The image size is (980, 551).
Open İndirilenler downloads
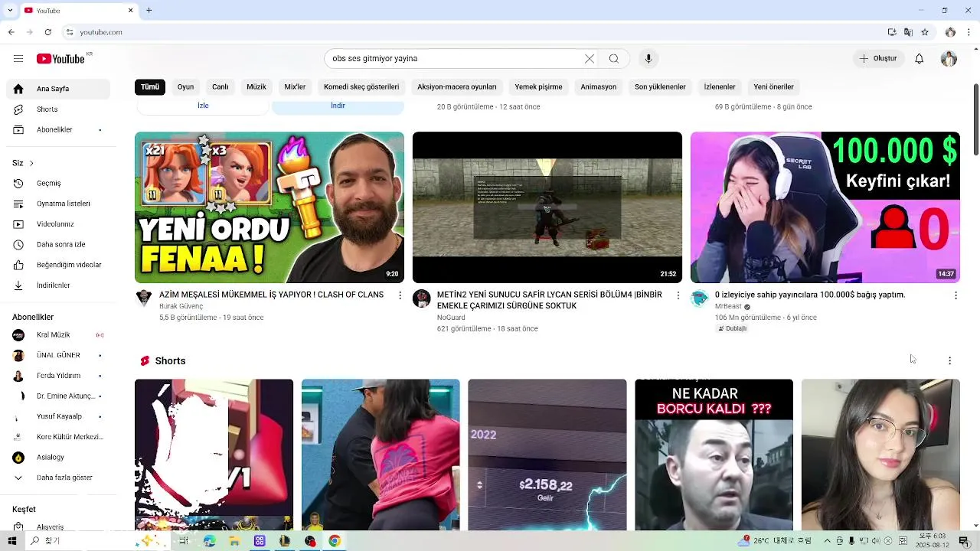58,285
